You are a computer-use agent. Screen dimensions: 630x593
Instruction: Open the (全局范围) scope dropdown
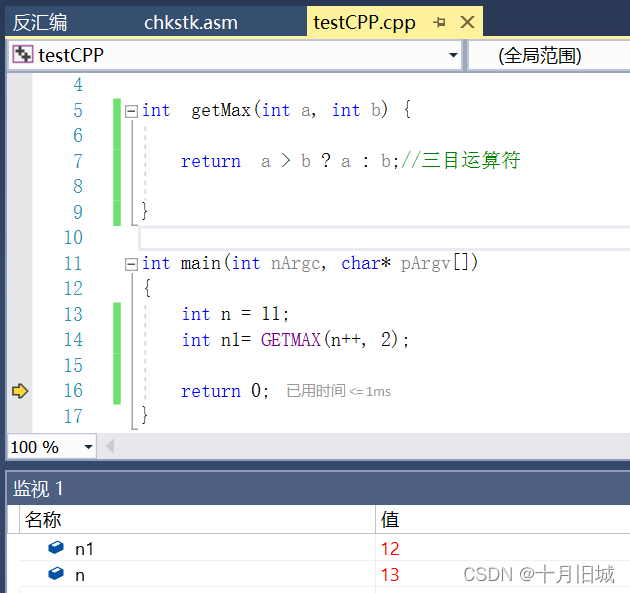point(549,55)
